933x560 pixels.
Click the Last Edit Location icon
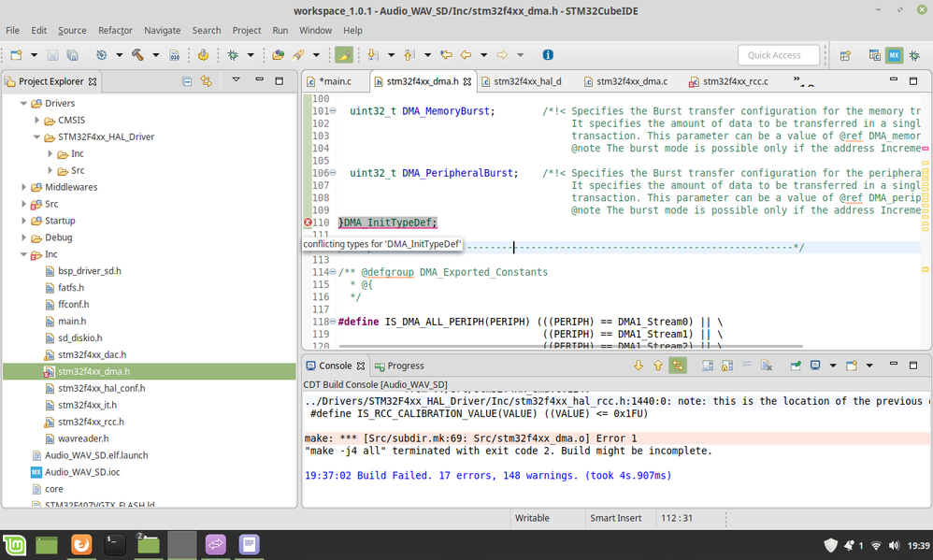coord(446,55)
